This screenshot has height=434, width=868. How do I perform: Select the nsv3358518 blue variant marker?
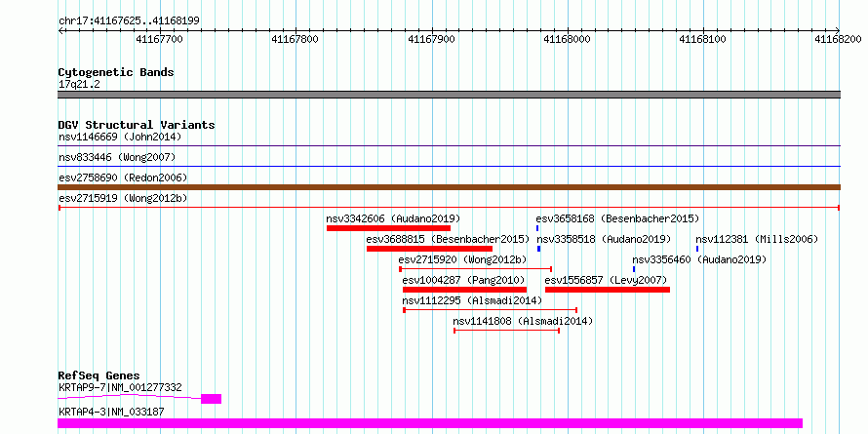(538, 249)
